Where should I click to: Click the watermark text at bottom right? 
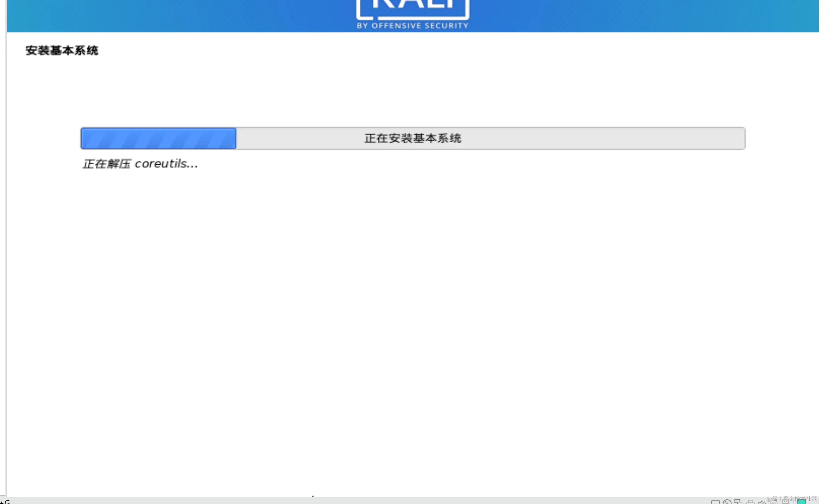(792, 499)
